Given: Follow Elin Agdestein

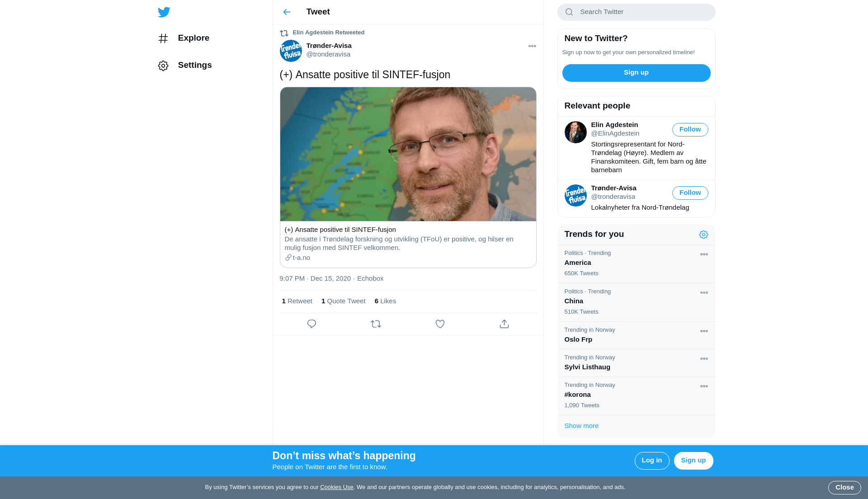Looking at the screenshot, I should point(690,130).
